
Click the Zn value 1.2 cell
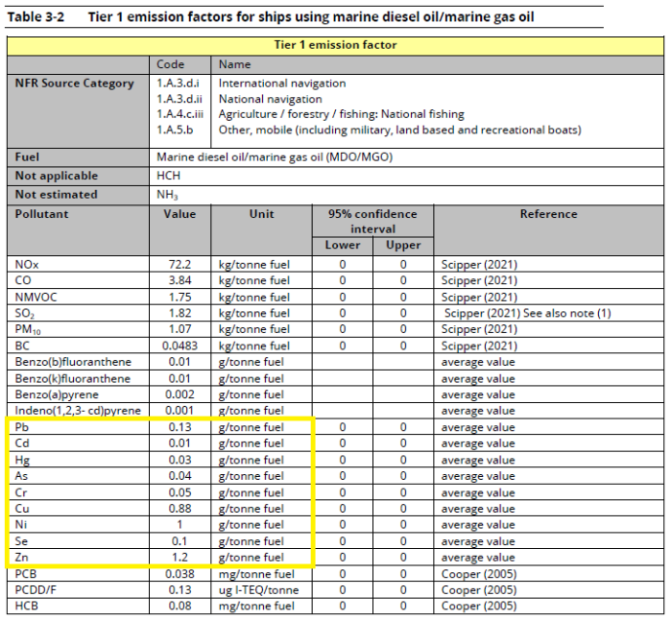tap(180, 558)
